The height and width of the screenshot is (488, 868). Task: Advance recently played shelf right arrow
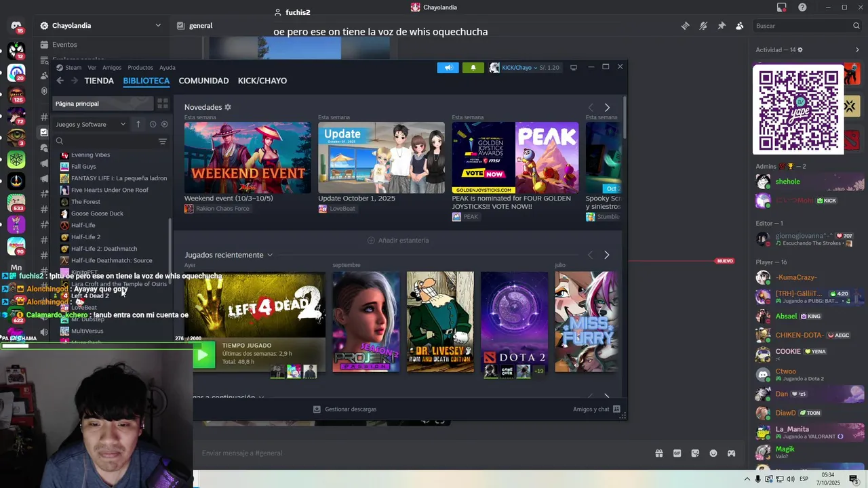click(606, 255)
